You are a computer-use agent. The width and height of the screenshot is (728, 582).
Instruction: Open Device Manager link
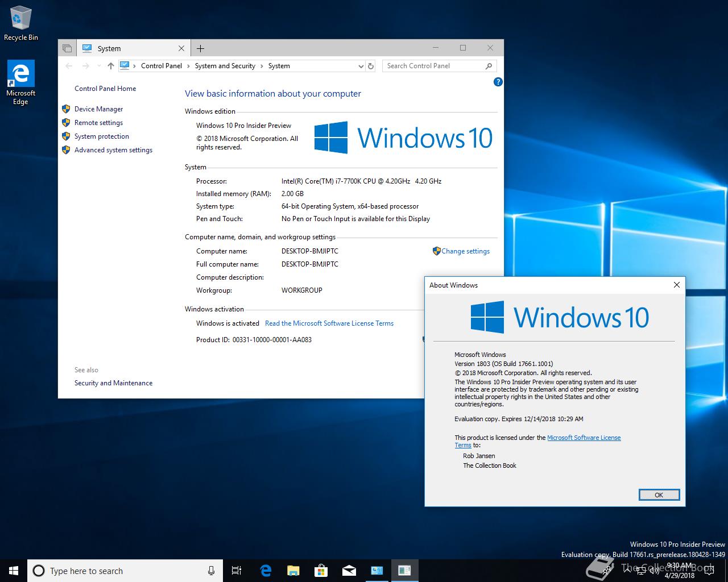point(98,109)
